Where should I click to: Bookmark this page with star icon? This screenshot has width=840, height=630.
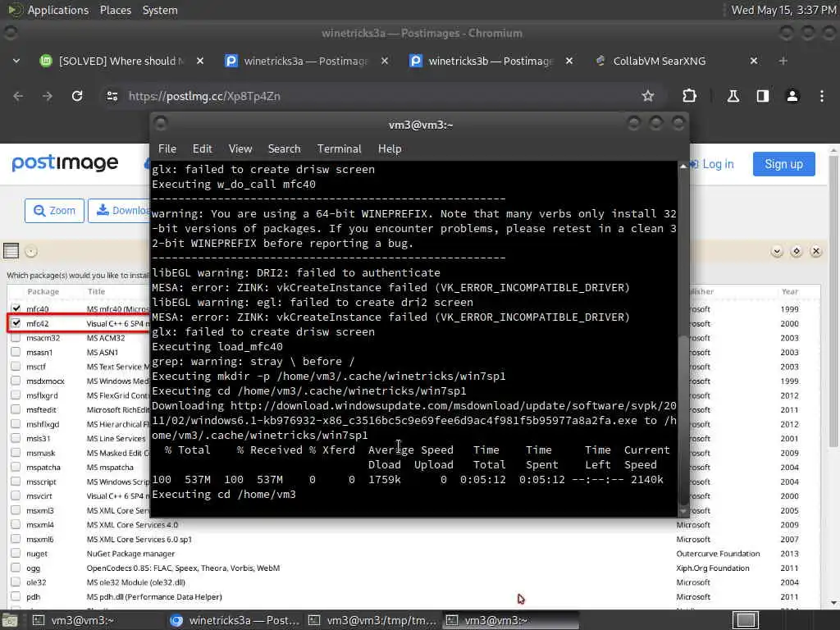click(x=648, y=96)
